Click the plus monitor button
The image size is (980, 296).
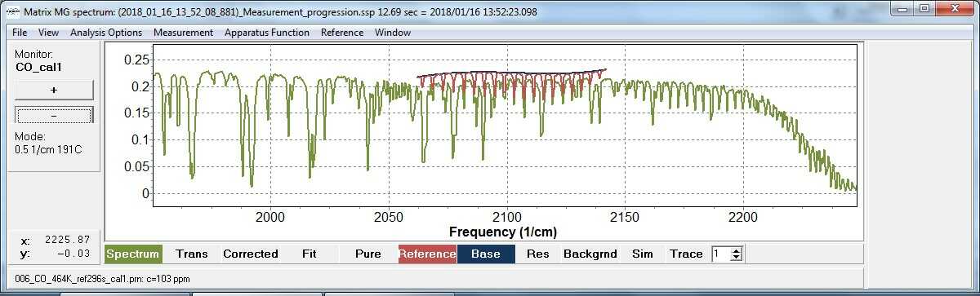tap(54, 90)
